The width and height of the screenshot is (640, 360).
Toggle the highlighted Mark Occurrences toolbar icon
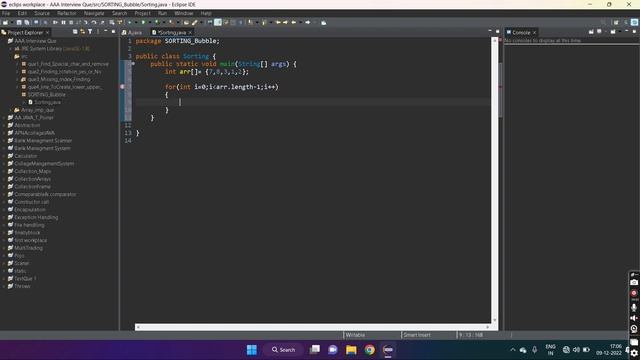click(218, 22)
